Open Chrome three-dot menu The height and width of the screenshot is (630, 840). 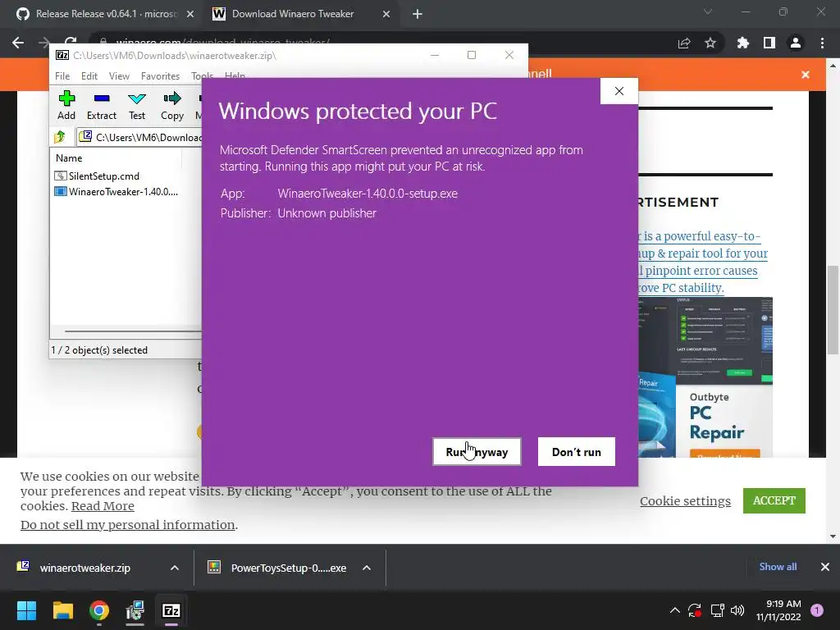tap(822, 43)
